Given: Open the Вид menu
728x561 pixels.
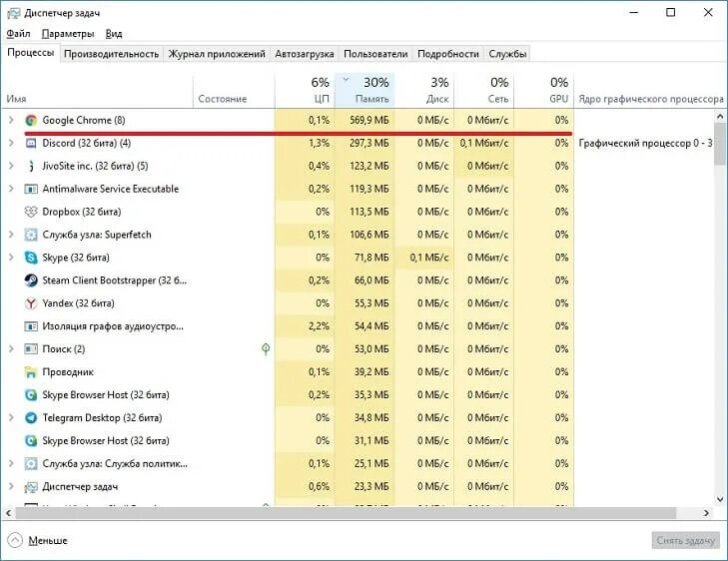Looking at the screenshot, I should pos(113,33).
